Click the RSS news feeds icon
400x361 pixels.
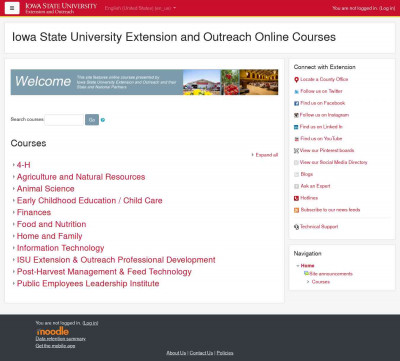[x=296, y=210]
